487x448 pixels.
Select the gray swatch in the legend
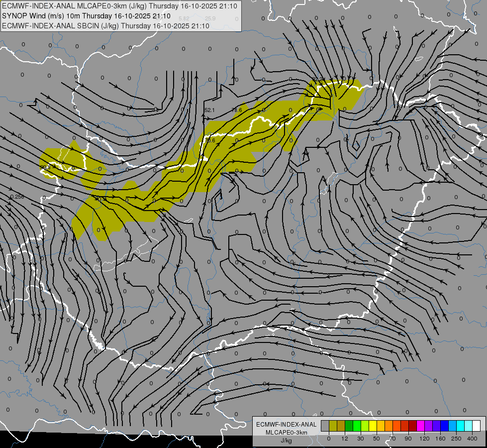tap(325, 426)
